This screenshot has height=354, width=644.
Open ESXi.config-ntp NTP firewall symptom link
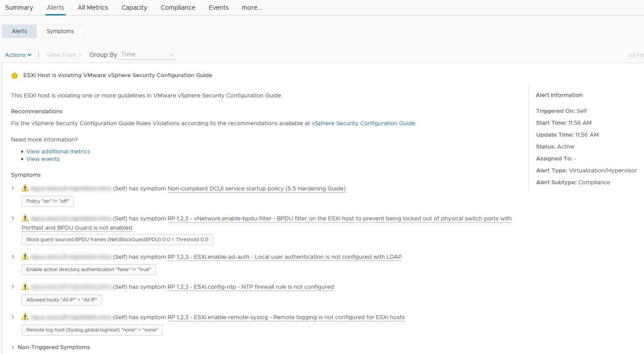pos(251,287)
